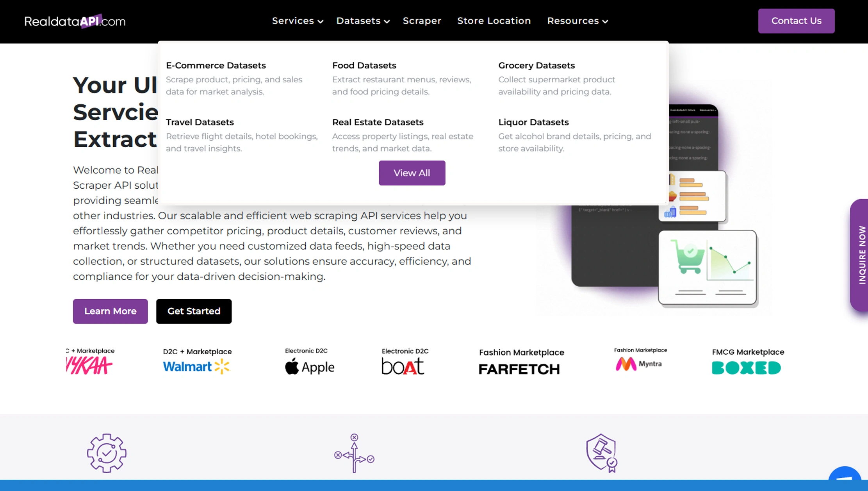Open the Scraper nav item
Screen dimensions: 868x491
click(422, 21)
